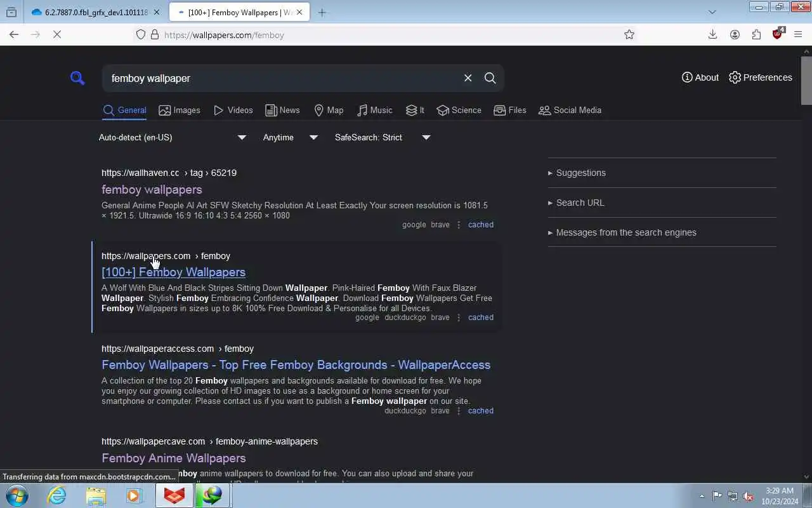This screenshot has height=508, width=812.
Task: Open the Firefox hamburger application menu
Action: (798, 35)
